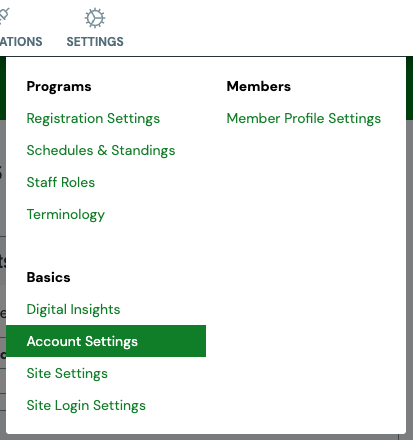Open Member Profile Settings
This screenshot has height=440, width=413.
coord(304,119)
